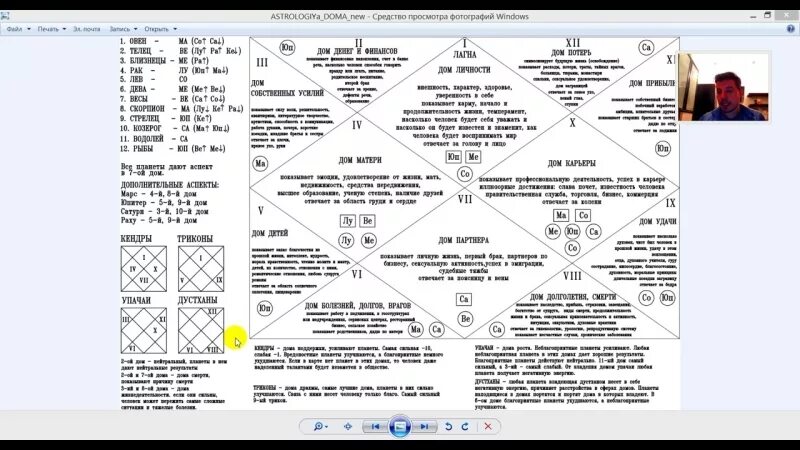Viewport: 800px width, 450px height.
Task: Click the ДОМ ДЕНЕГ И ФИНАНСОВ heading
Action: [x=357, y=52]
